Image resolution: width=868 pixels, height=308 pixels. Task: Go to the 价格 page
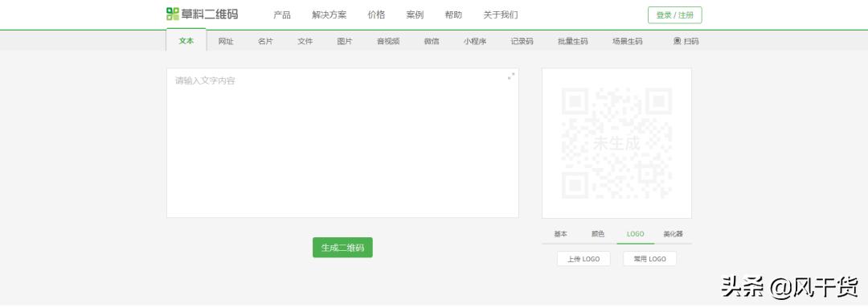tap(376, 15)
